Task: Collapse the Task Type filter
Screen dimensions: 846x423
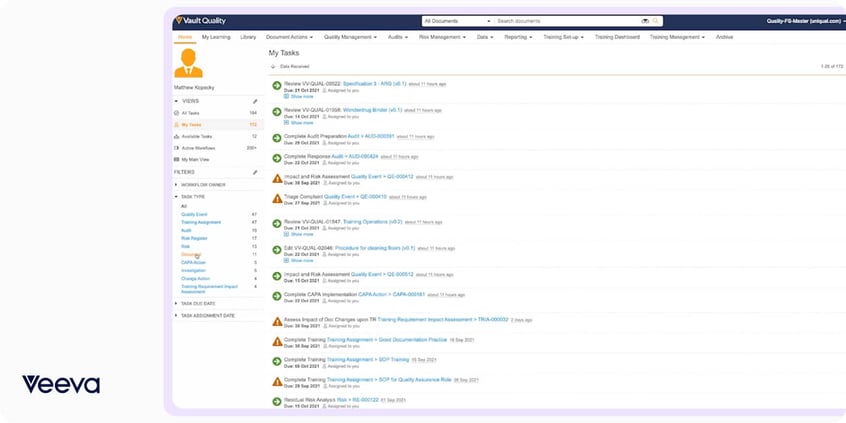Action: (x=176, y=197)
